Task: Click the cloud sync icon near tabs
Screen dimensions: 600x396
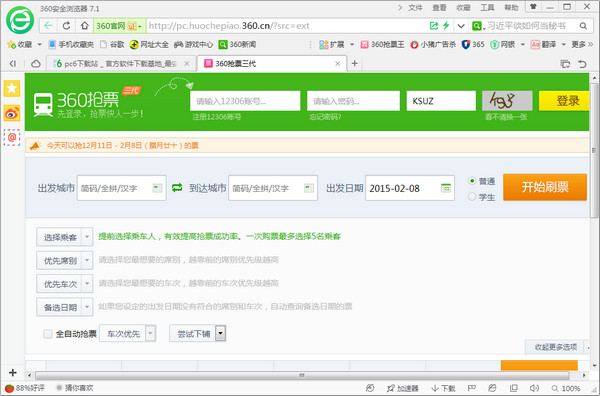Action: [x=36, y=64]
